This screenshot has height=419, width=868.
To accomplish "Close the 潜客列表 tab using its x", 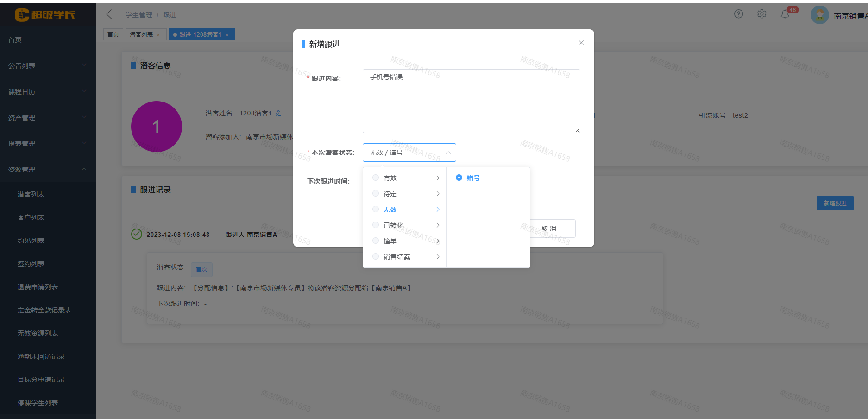I will (158, 35).
